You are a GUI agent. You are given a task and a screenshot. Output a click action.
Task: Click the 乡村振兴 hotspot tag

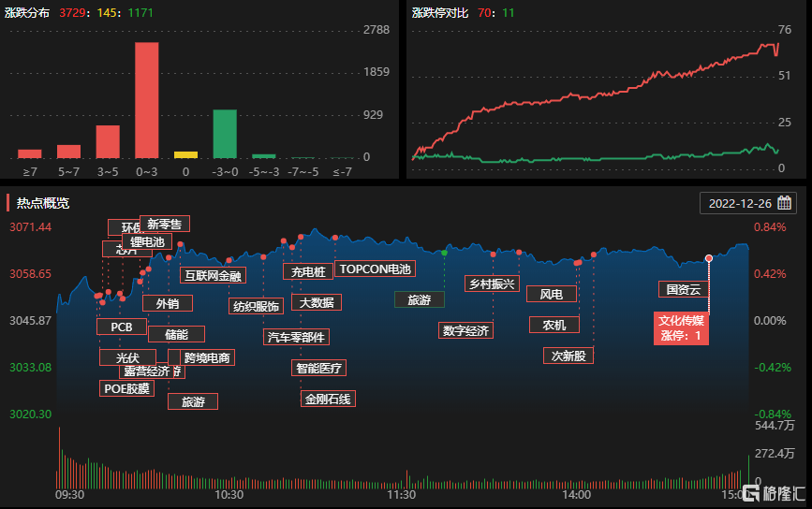click(x=492, y=284)
